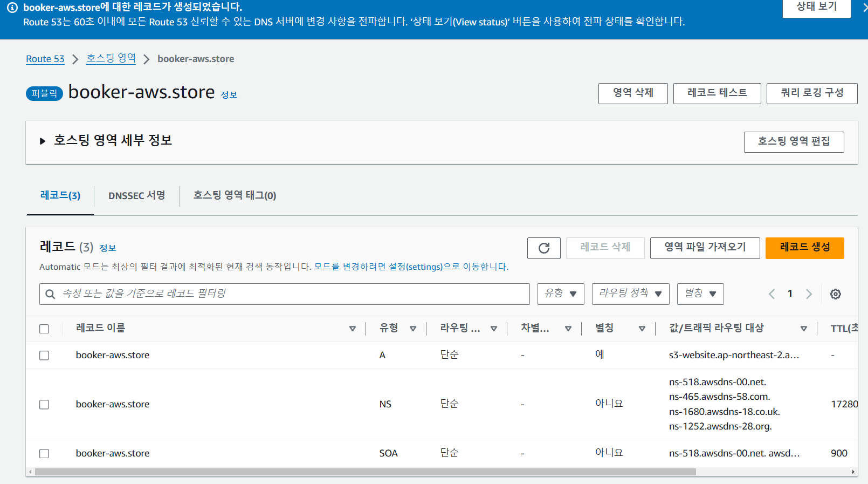Click the 예 alias cell in the A row

[600, 355]
